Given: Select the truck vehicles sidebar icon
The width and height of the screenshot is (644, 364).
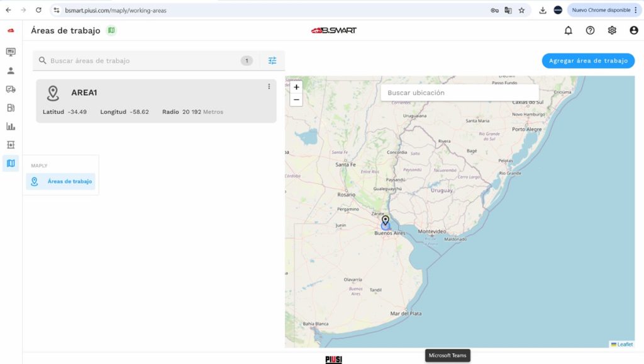Looking at the screenshot, I should tap(11, 89).
